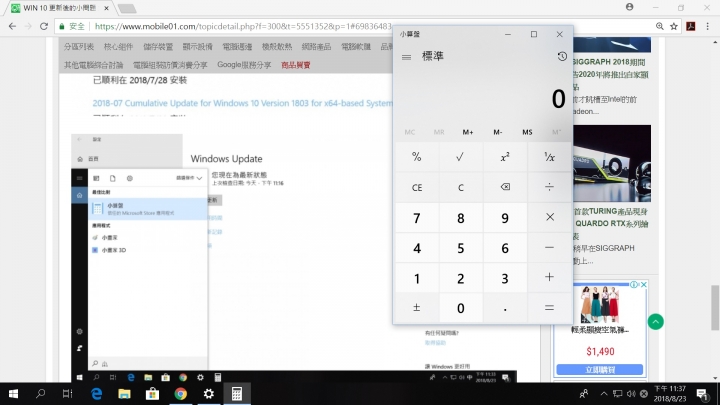Image resolution: width=720 pixels, height=405 pixels.
Task: Click digit 2 on calculator
Action: pos(460,277)
